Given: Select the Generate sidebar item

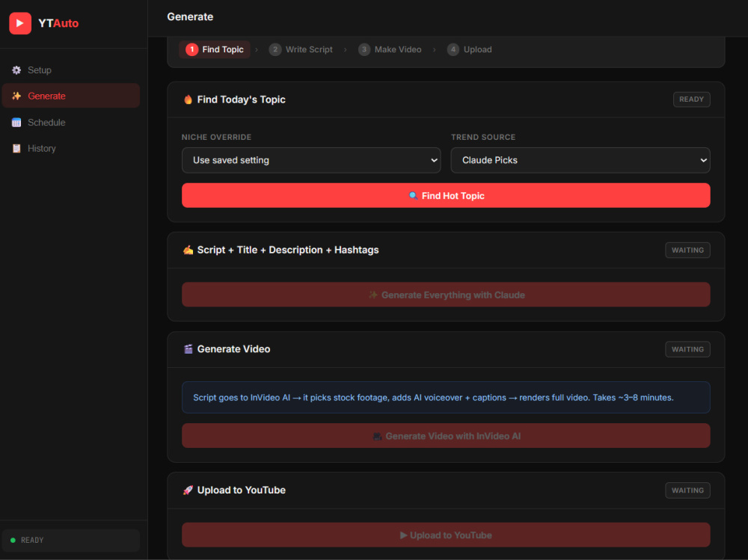Looking at the screenshot, I should (70, 96).
